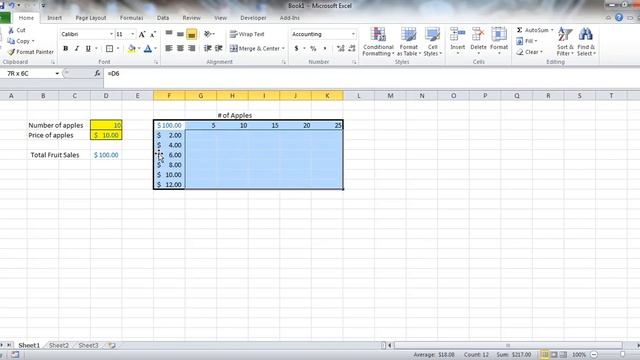
Task: Click the AutoSum button
Action: (x=532, y=30)
